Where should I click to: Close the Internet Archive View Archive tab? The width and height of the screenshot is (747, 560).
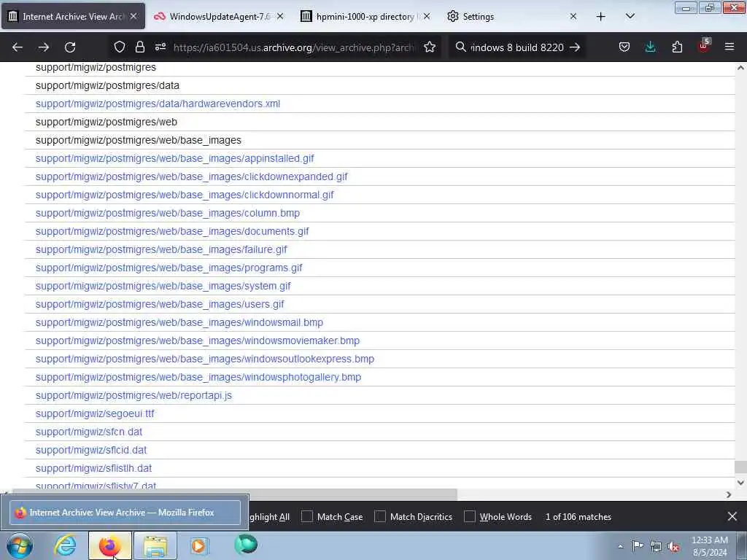tap(133, 16)
